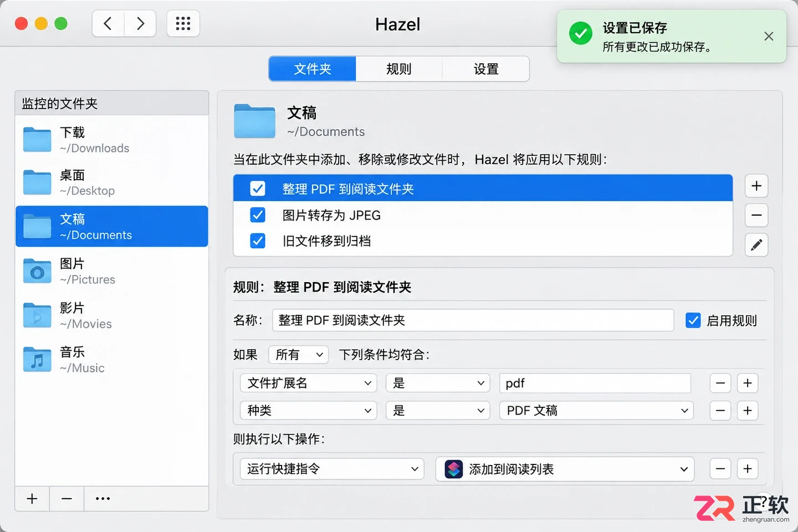Select the 下载 Downloads folder
Screen dimensions: 798x532
pyautogui.click(x=112, y=140)
